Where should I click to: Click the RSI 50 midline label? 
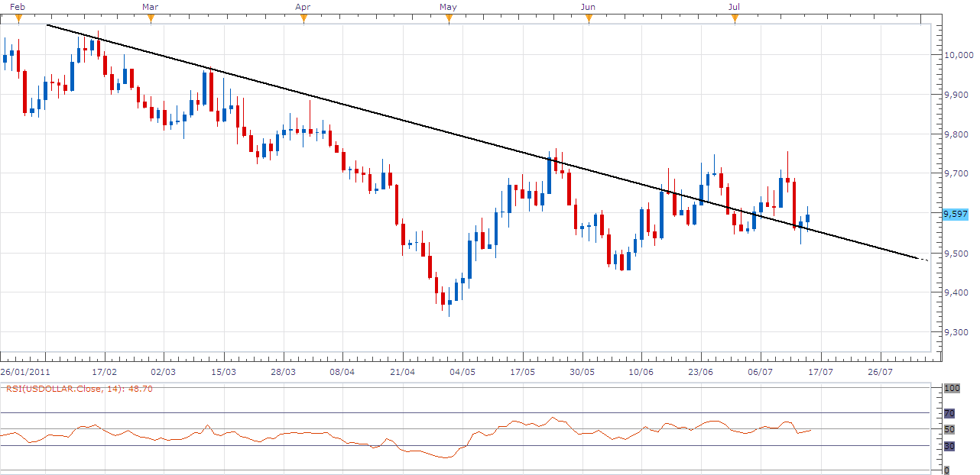pyautogui.click(x=950, y=429)
